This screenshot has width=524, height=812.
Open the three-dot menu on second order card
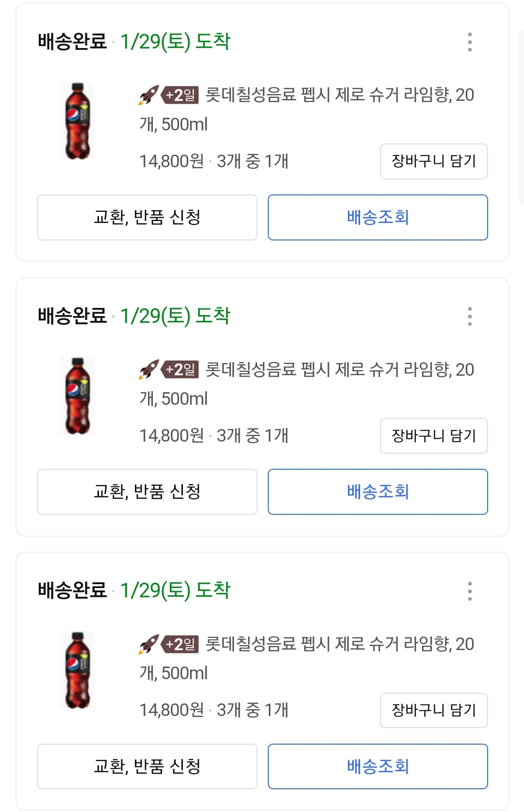pyautogui.click(x=470, y=317)
